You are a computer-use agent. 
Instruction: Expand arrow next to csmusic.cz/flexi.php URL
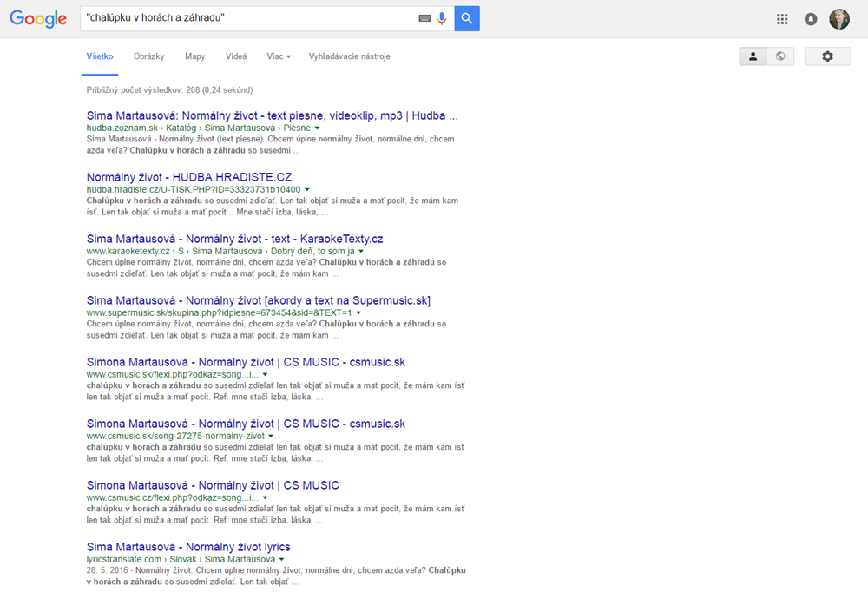pyautogui.click(x=265, y=498)
